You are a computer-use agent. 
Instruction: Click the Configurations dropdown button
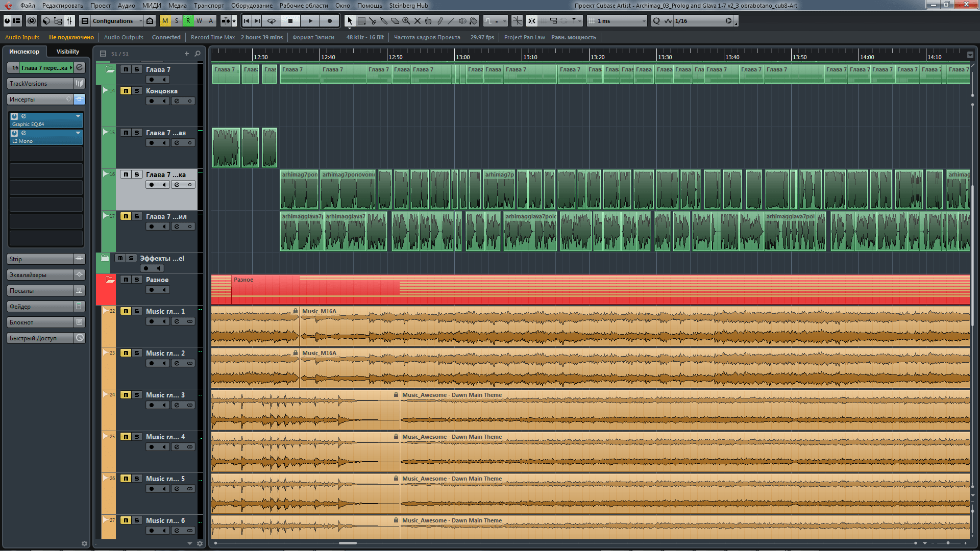click(115, 21)
